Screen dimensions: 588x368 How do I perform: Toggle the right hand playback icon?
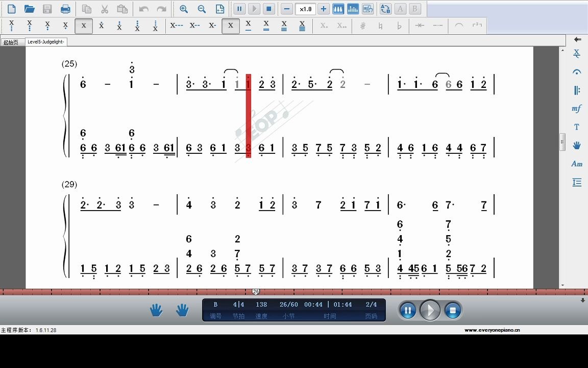182,310
